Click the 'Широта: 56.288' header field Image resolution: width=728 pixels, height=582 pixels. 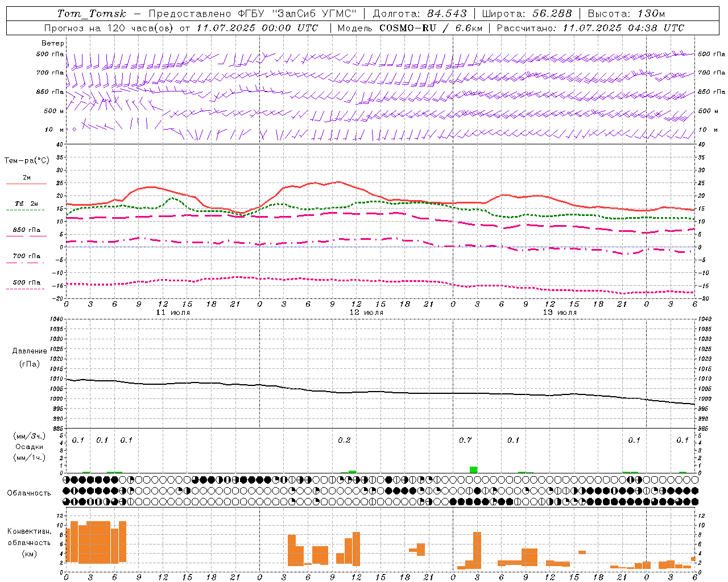pos(527,14)
